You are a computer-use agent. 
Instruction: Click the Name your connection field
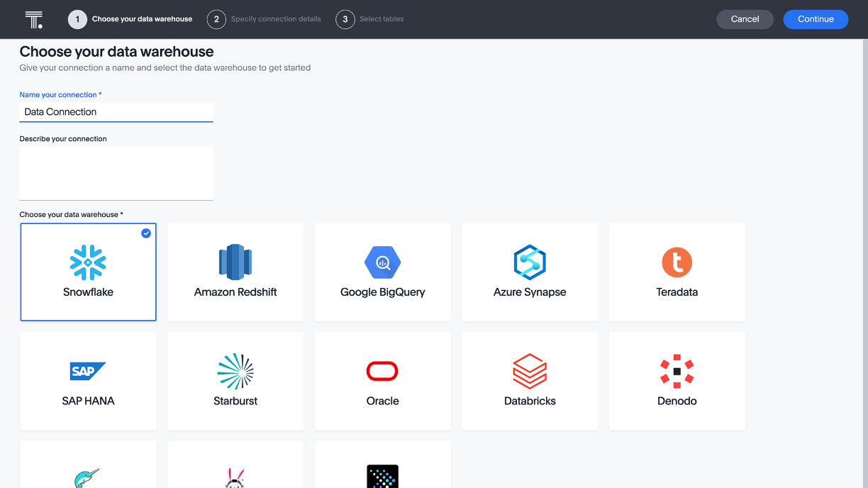(116, 112)
